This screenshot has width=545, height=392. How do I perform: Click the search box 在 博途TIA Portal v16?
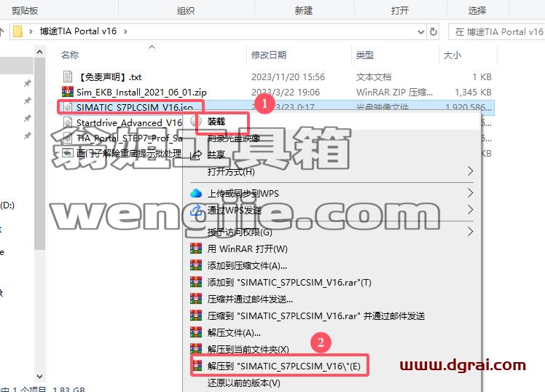pyautogui.click(x=497, y=32)
